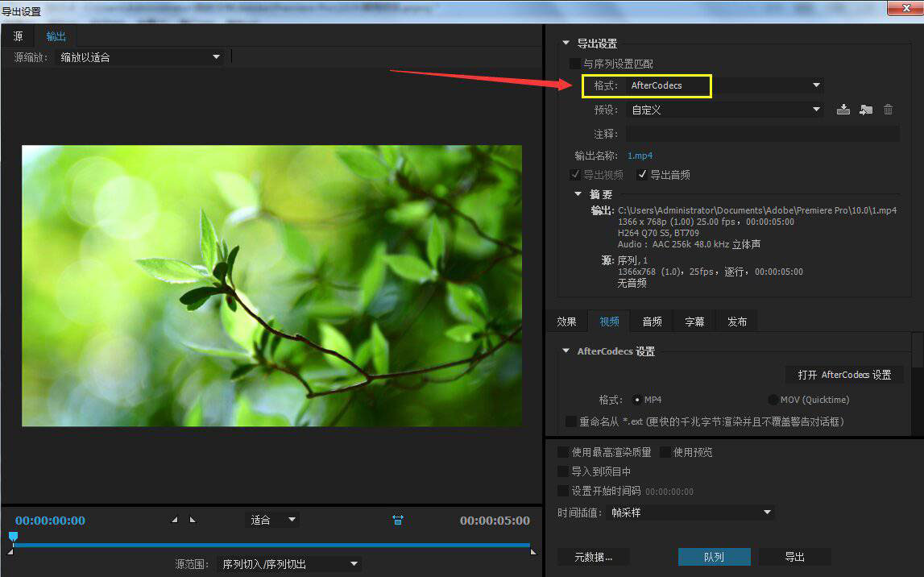Click the 元数据 button
This screenshot has height=577, width=924.
pyautogui.click(x=594, y=557)
